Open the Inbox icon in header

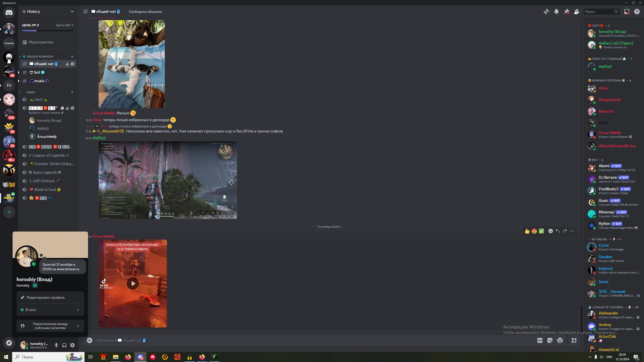coord(627,12)
